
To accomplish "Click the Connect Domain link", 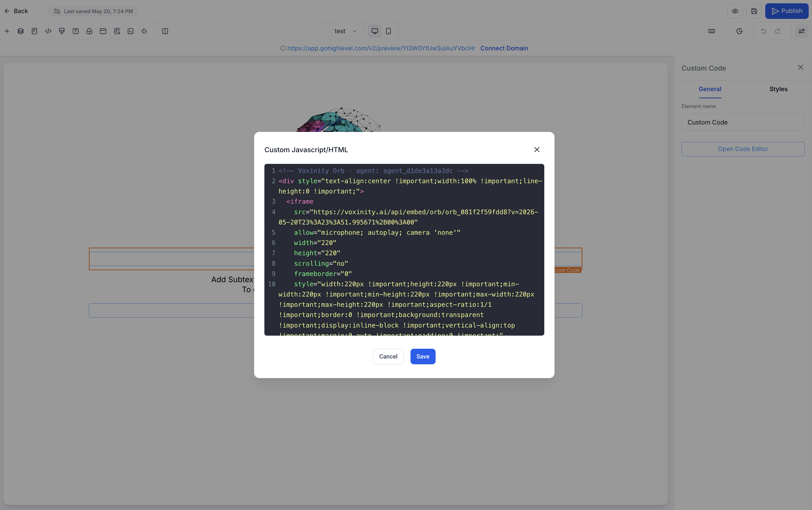I will tap(504, 48).
